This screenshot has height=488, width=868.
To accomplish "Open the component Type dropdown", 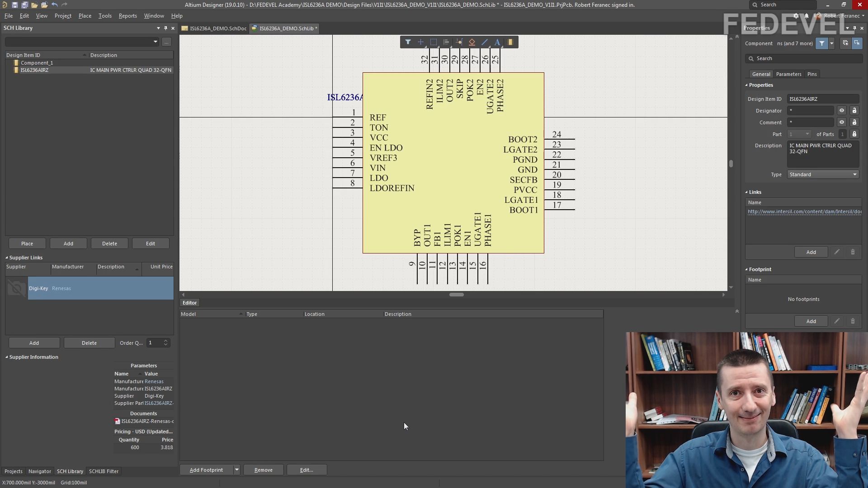I will [x=822, y=174].
